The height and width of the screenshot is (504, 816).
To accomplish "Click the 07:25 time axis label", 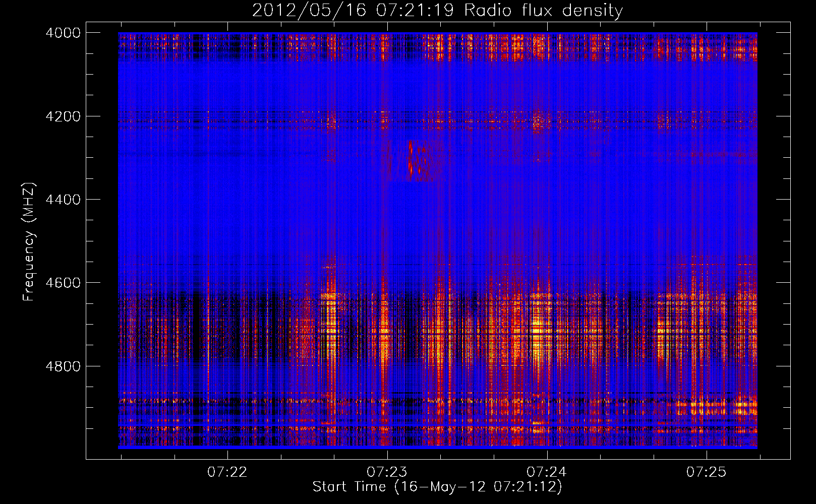I will click(707, 472).
